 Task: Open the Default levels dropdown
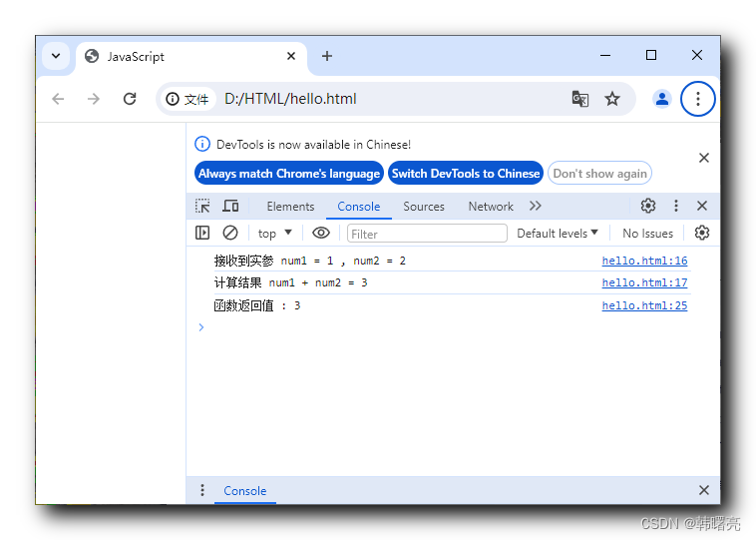[x=558, y=234]
